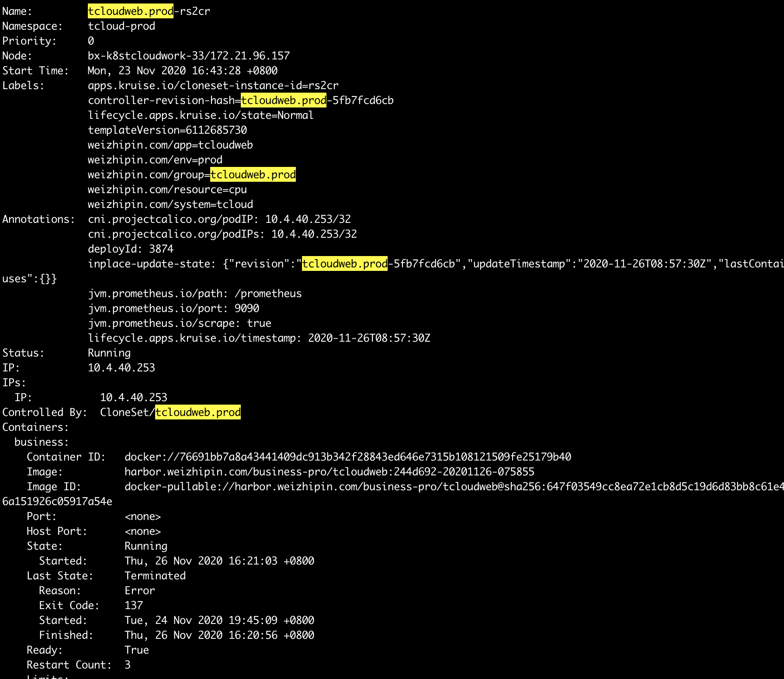Click the pod IP address 10.4.40.253

tap(121, 367)
